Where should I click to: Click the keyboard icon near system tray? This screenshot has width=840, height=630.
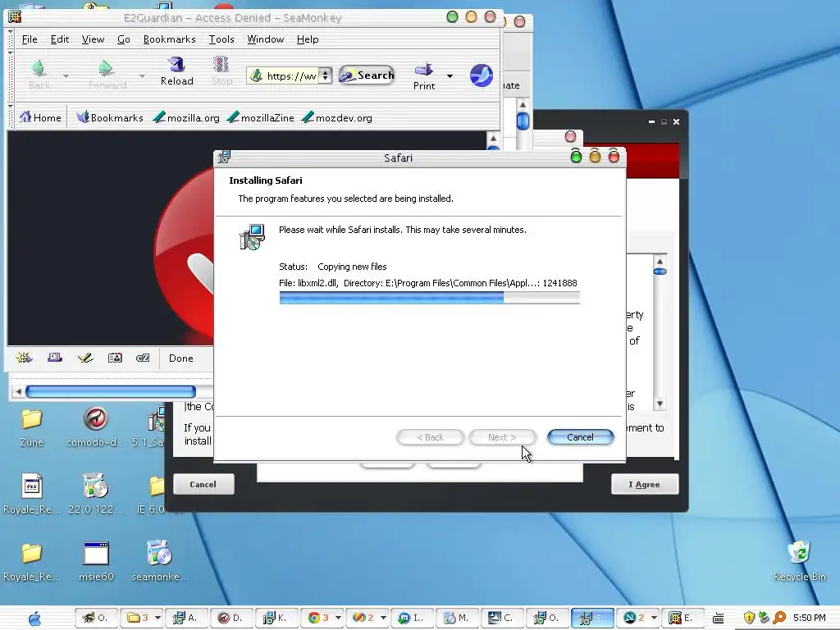point(718,619)
